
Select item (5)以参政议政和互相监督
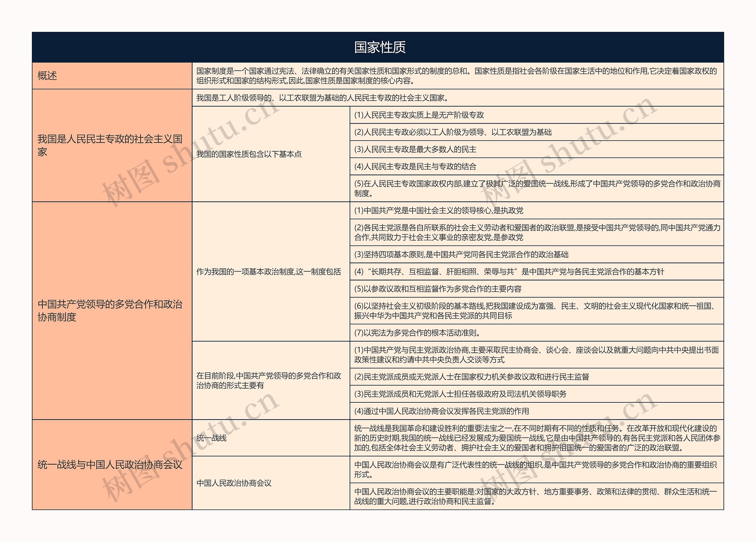pos(537,288)
